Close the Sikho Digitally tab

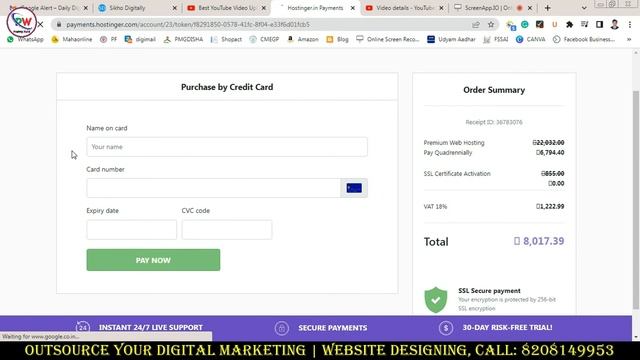coord(175,8)
